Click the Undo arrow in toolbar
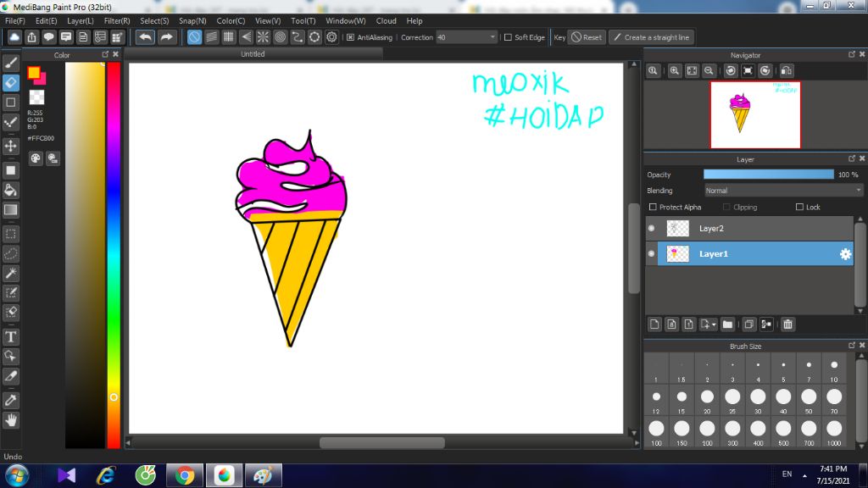868x488 pixels. [x=145, y=37]
